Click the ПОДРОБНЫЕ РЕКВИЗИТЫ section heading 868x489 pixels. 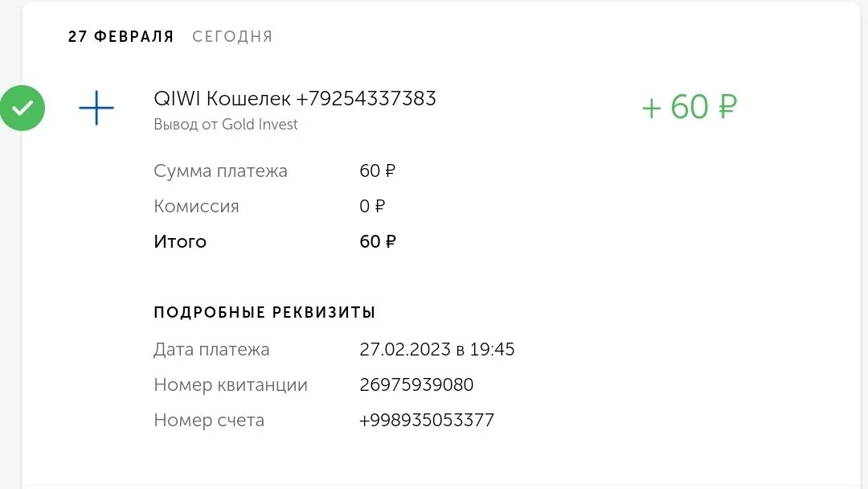coord(264,312)
